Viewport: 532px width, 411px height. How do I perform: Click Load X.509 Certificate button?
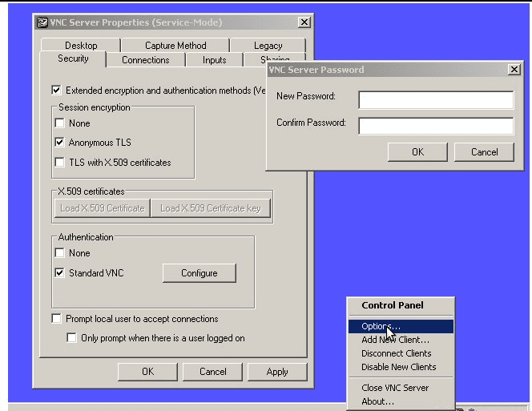click(102, 208)
